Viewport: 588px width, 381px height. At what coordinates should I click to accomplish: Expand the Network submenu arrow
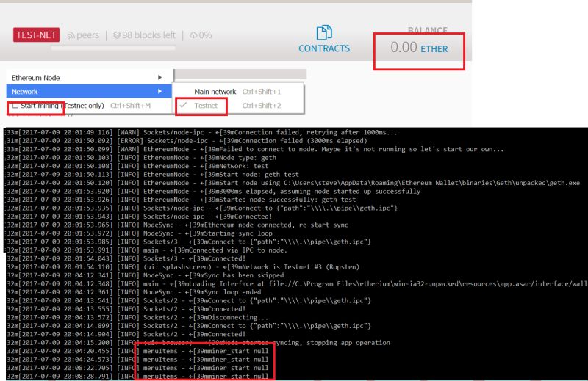[x=159, y=92]
